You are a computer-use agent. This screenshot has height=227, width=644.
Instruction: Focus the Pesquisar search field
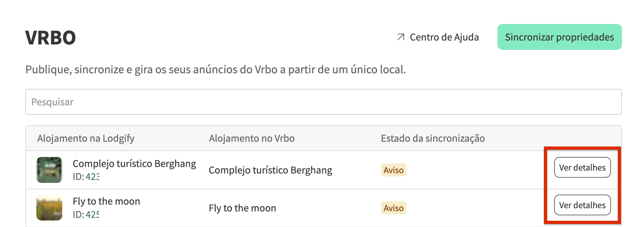click(x=323, y=102)
